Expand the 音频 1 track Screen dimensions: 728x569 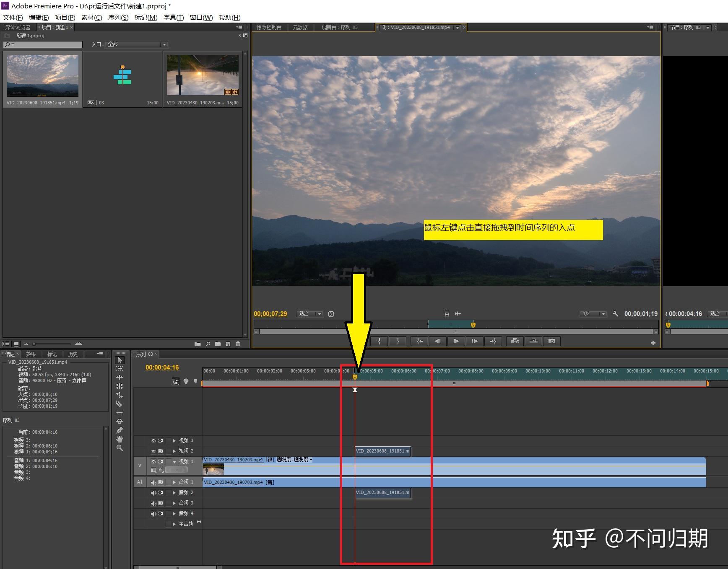[174, 482]
